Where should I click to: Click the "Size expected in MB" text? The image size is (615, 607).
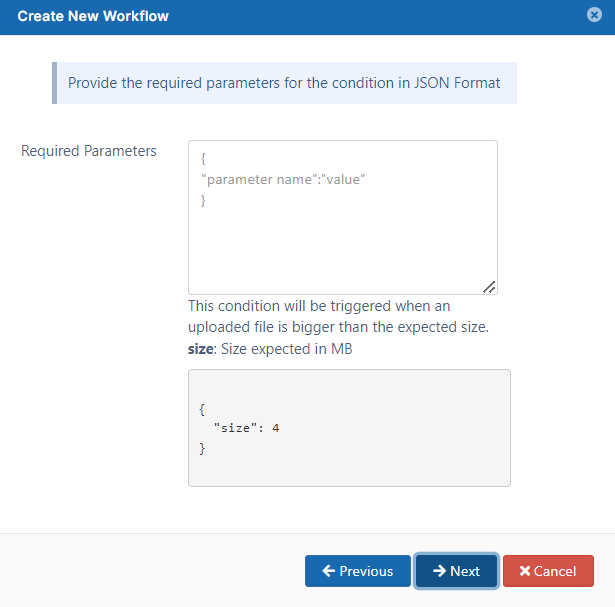click(x=286, y=349)
